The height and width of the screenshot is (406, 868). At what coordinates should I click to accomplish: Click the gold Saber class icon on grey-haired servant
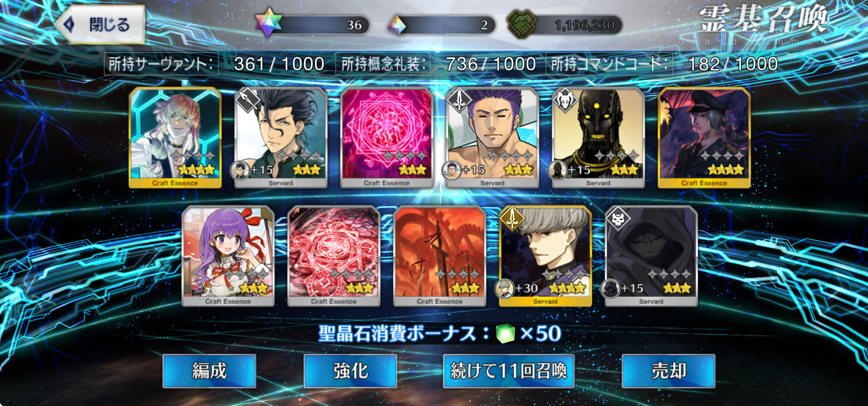[x=512, y=218]
